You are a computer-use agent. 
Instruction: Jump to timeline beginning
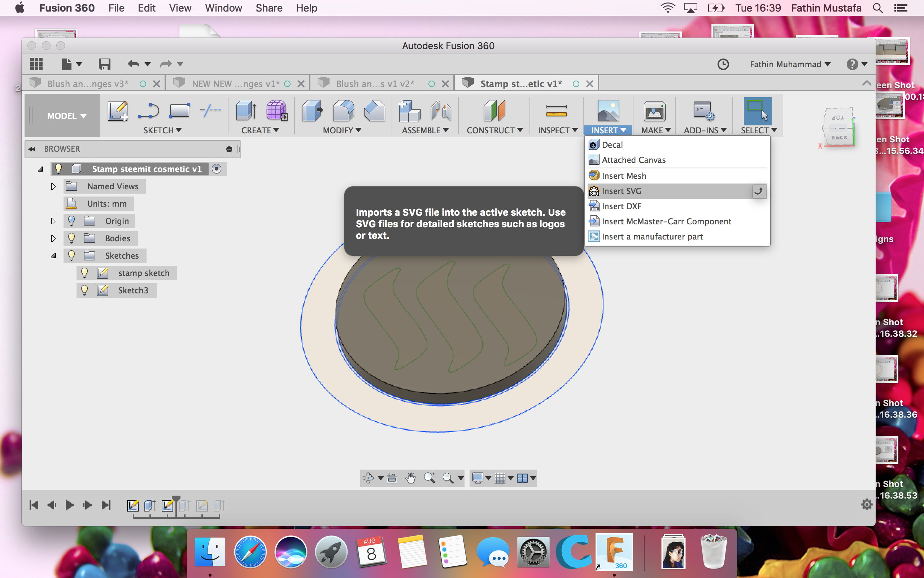34,505
